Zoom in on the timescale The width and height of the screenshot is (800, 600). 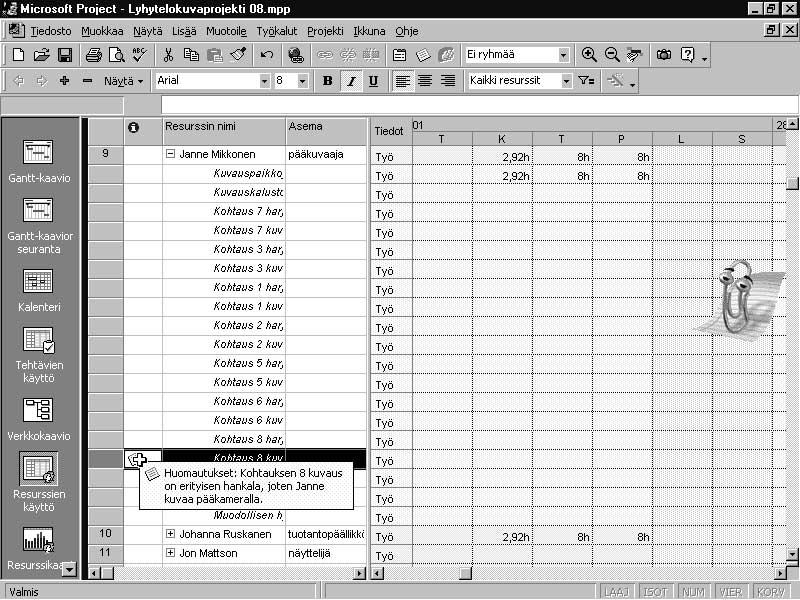[589, 55]
